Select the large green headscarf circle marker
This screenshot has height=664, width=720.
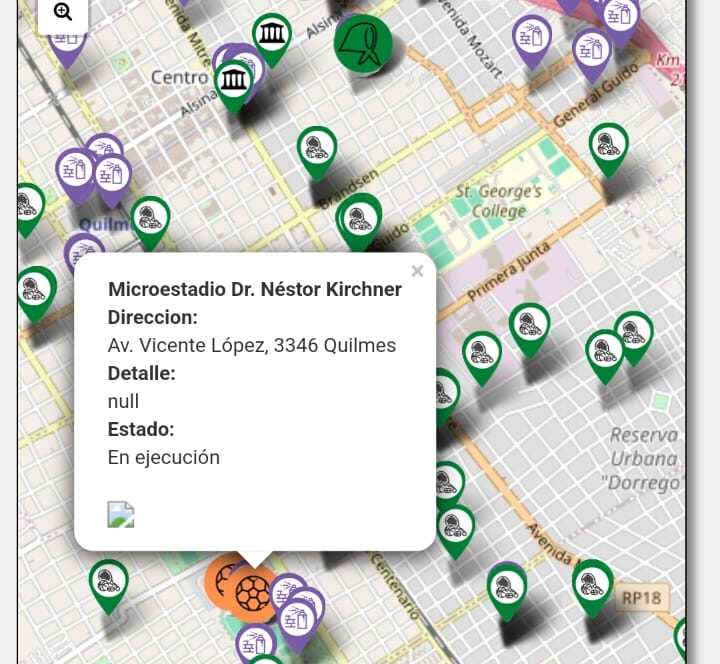(362, 44)
